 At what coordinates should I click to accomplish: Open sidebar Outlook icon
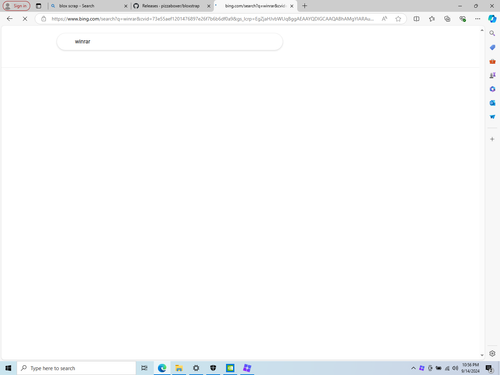click(492, 103)
